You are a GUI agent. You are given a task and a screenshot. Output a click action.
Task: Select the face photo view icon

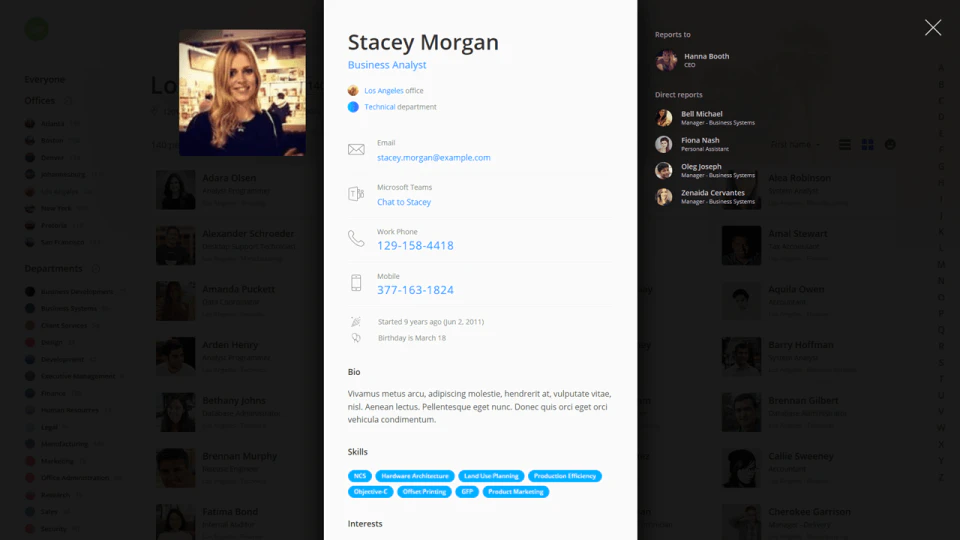pos(890,144)
